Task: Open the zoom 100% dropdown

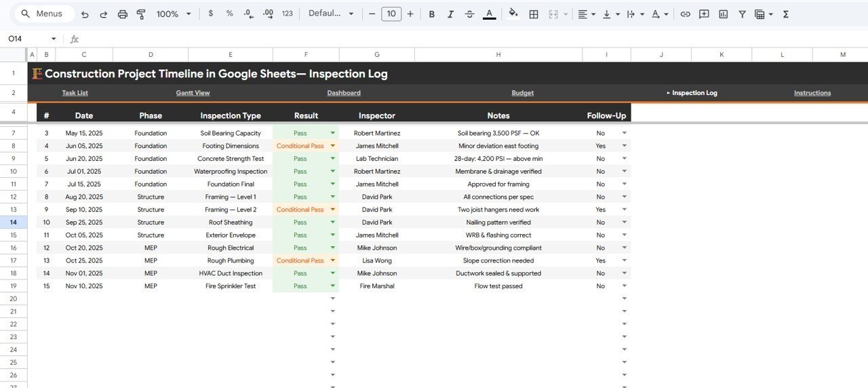Action: pos(174,14)
